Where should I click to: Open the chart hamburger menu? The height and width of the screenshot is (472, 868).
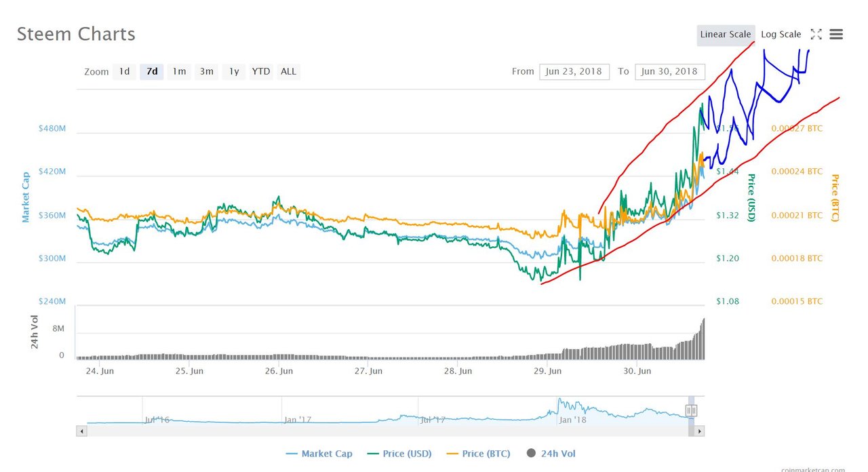point(836,35)
